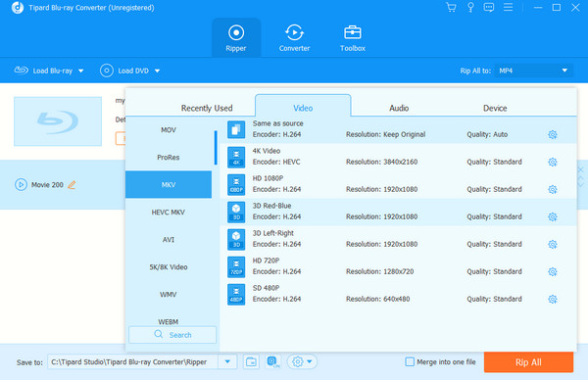Choose the 3D Red-Blue profile icon
588x380 pixels.
[x=236, y=212]
